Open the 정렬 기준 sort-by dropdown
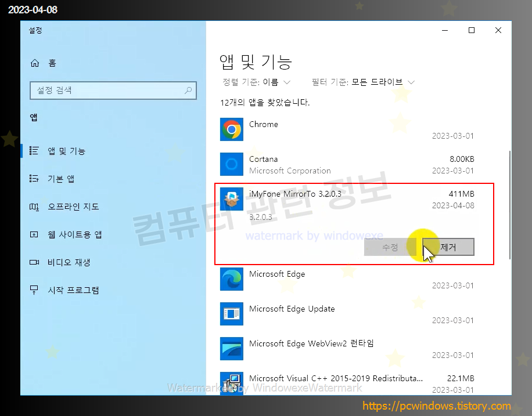Screen dimensions: 532x416 tap(257, 82)
